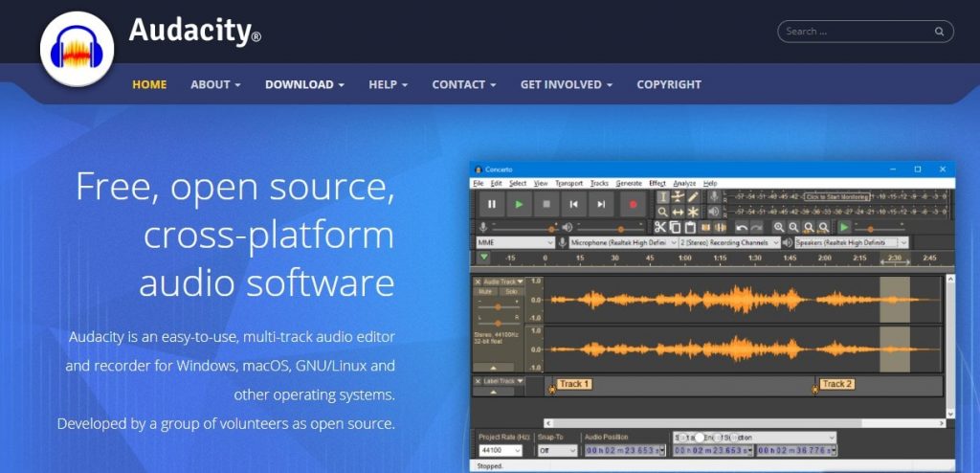Go to the COPYRIGHT page link
The height and width of the screenshot is (473, 980).
point(669,84)
